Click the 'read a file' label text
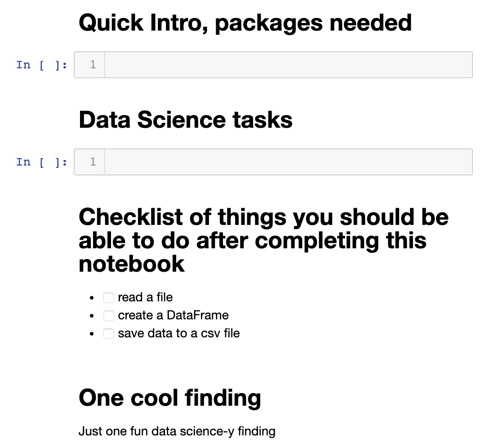 (145, 298)
